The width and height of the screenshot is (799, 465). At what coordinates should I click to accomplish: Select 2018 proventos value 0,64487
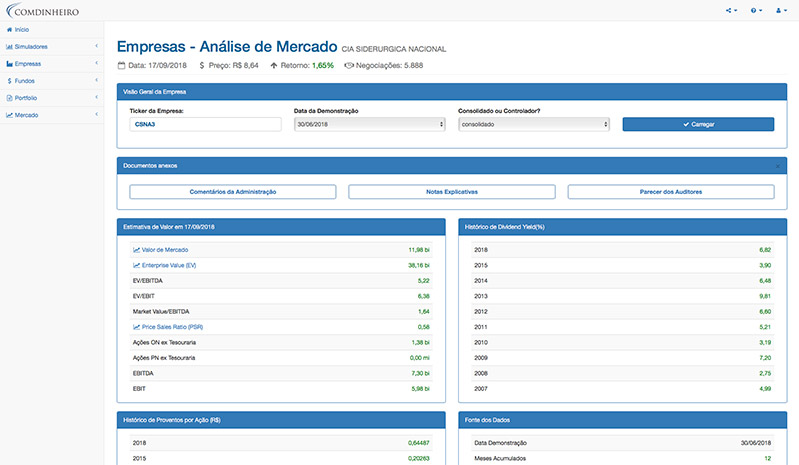point(419,443)
